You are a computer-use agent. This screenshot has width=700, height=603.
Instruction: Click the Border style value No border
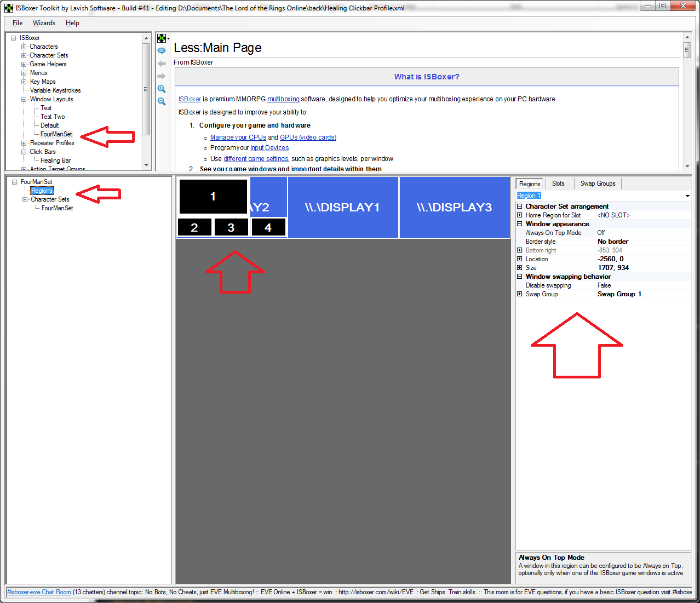click(643, 242)
